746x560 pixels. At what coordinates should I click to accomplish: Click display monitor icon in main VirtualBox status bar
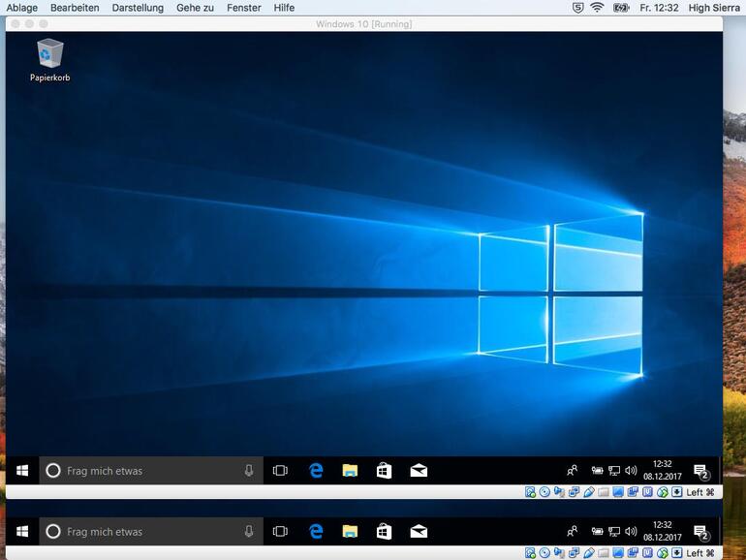(x=618, y=492)
